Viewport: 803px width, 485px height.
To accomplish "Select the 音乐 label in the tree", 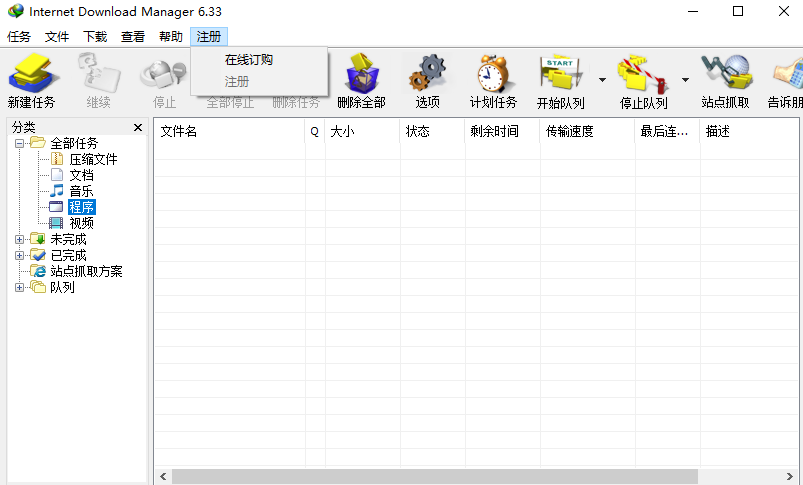I will [x=81, y=191].
